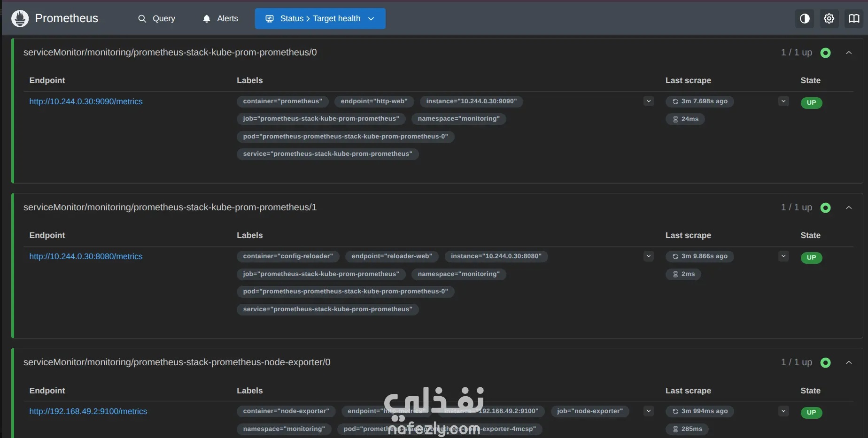Open endpoint http://10.244.0.30:9090/metrics
868x438 pixels.
(86, 101)
